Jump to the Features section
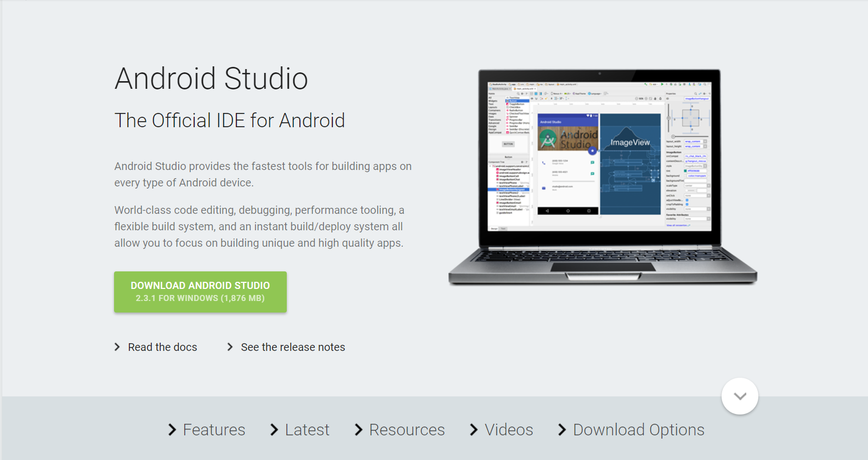This screenshot has width=868, height=460. [214, 430]
